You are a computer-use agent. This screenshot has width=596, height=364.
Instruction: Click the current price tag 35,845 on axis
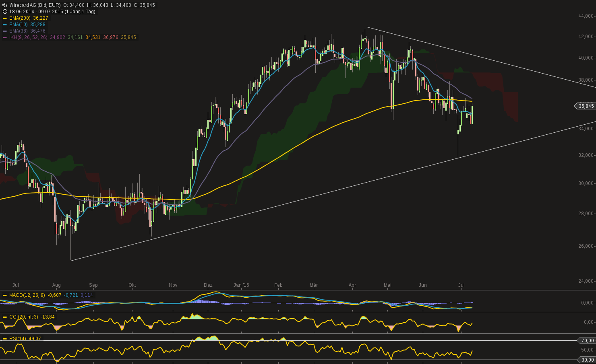pyautogui.click(x=586, y=106)
